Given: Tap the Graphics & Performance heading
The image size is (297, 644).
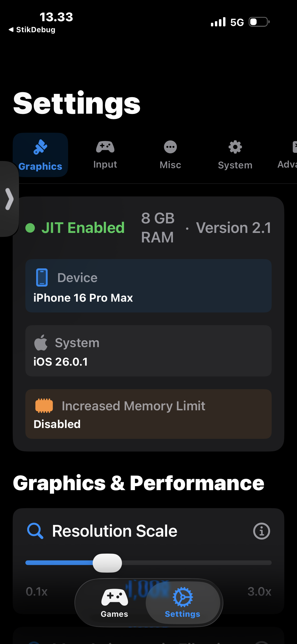Looking at the screenshot, I should coord(139,483).
